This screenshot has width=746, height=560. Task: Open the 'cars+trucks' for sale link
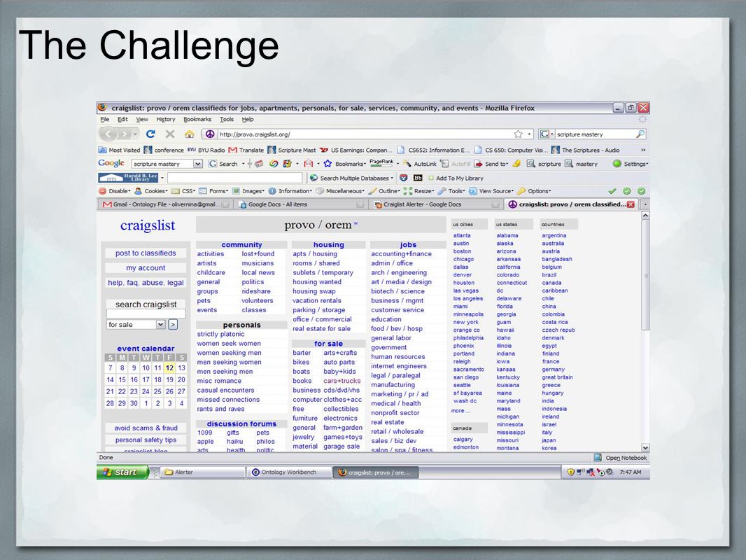pyautogui.click(x=342, y=381)
